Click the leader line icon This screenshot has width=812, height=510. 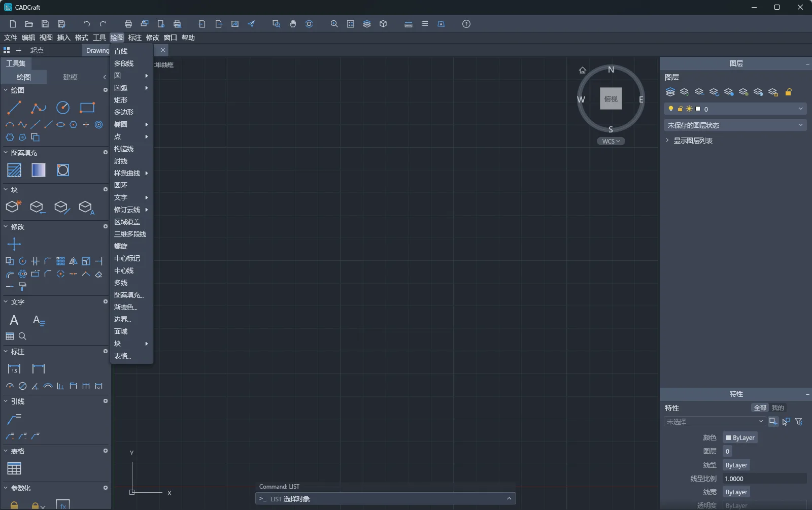(x=14, y=419)
